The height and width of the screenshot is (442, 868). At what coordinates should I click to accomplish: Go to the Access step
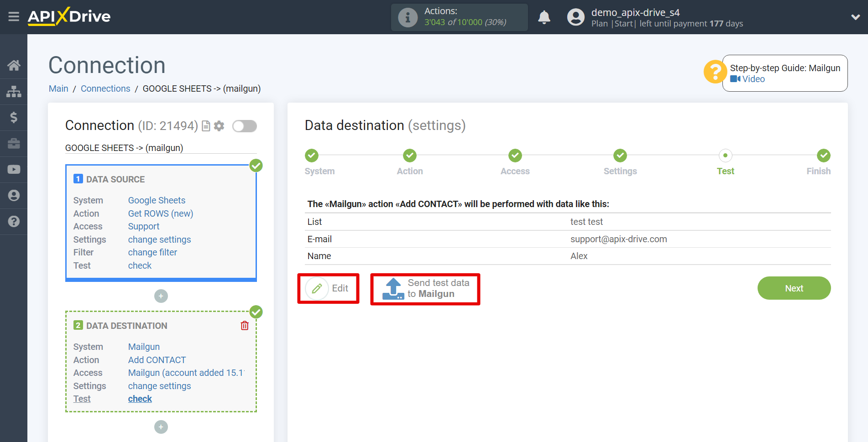tap(515, 156)
